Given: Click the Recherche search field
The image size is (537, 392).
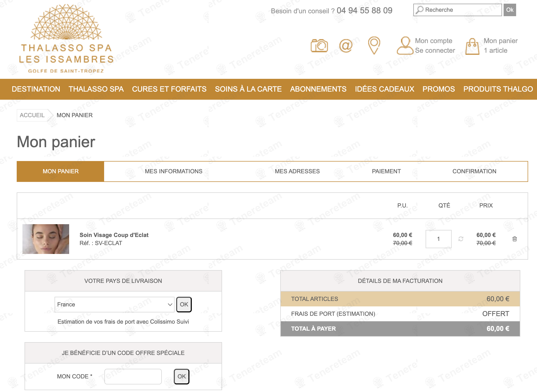Looking at the screenshot, I should pyautogui.click(x=457, y=10).
